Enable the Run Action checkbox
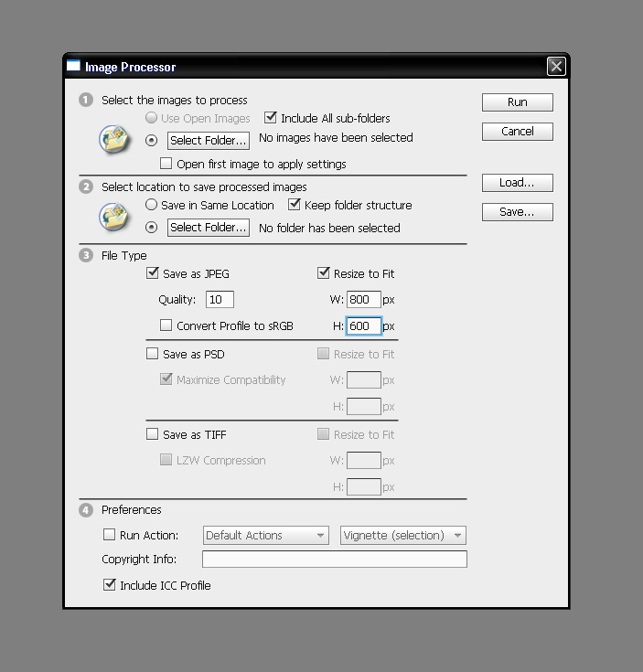This screenshot has height=672, width=643. pos(110,535)
